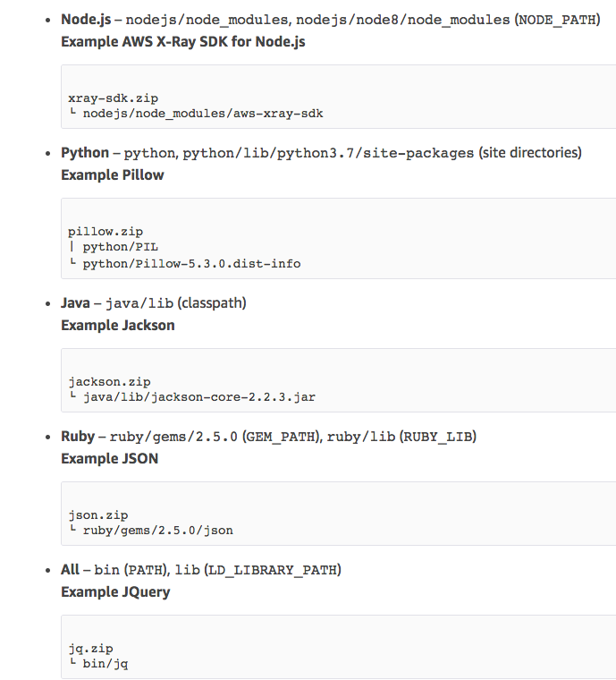The height and width of the screenshot is (680, 616).
Task: Click nodejs/node_modules/aws-xray-sdk code line
Action: point(203,114)
